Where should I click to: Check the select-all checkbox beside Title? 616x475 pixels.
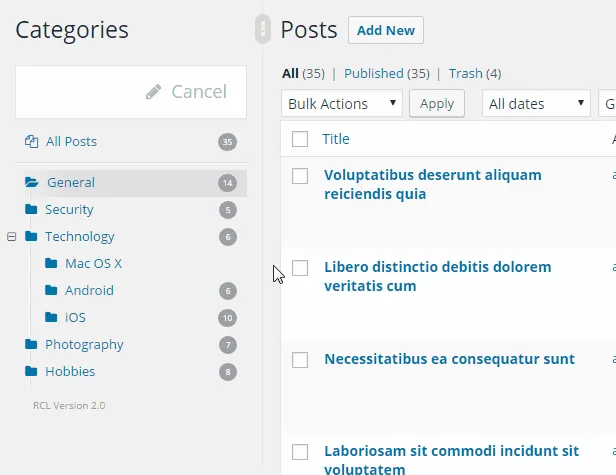[x=300, y=140]
